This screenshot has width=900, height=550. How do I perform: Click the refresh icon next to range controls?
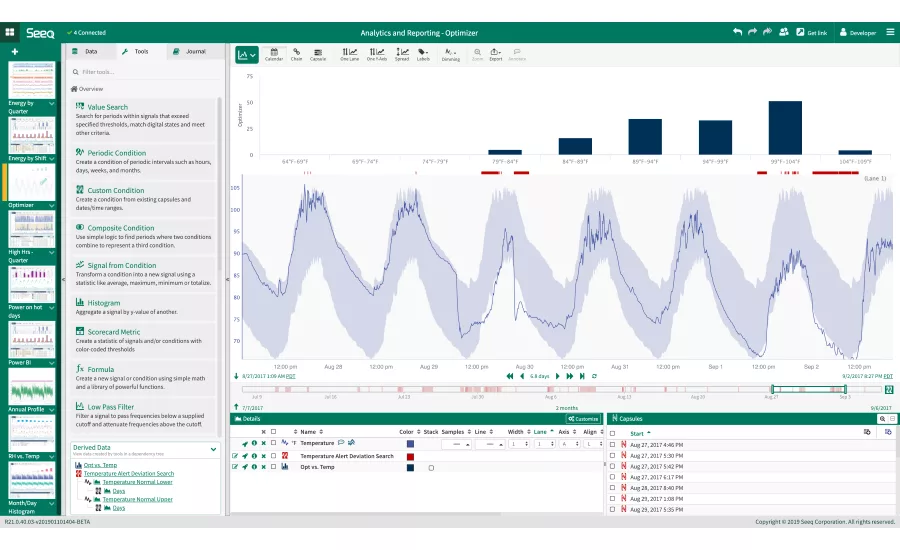[595, 376]
